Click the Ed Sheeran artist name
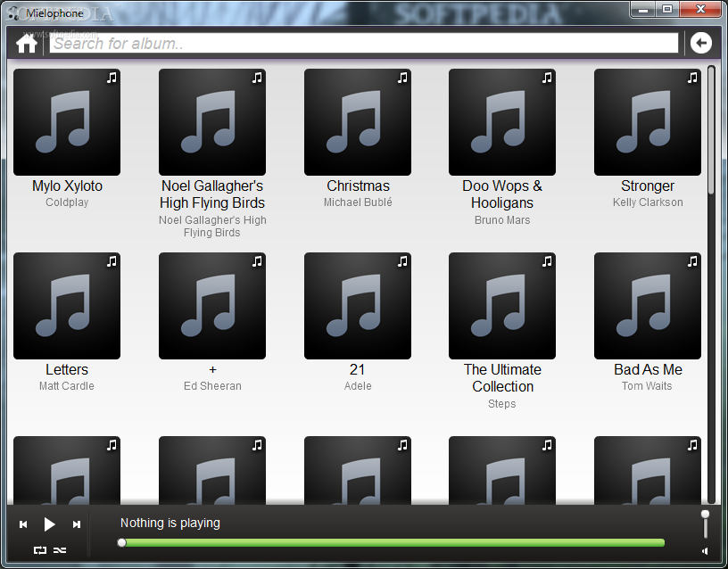 212,386
